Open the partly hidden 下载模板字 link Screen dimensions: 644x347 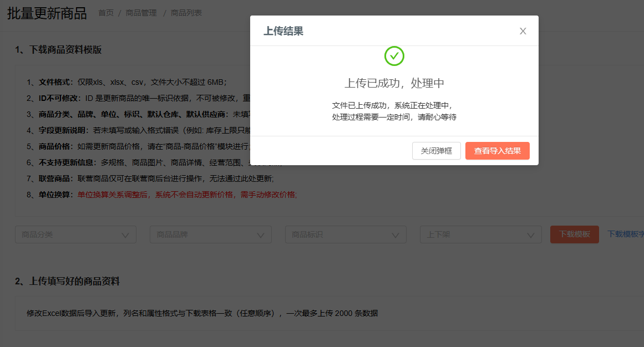click(626, 234)
